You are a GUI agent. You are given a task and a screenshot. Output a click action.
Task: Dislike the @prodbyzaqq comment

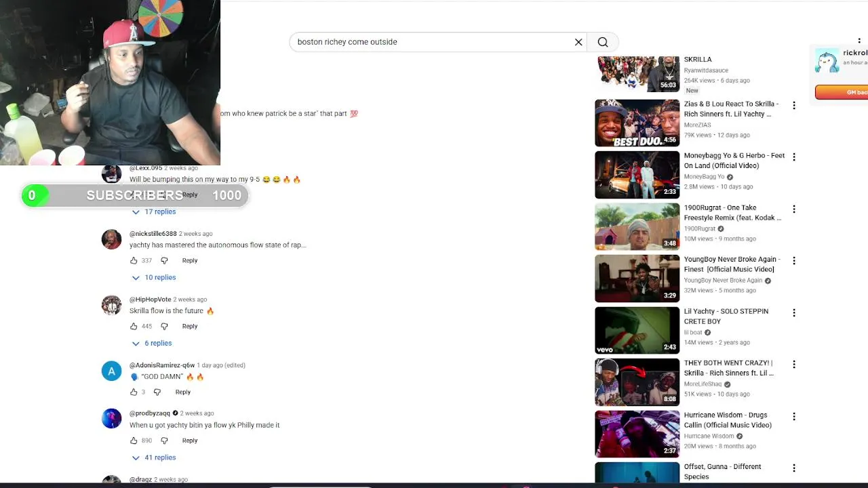(164, 441)
